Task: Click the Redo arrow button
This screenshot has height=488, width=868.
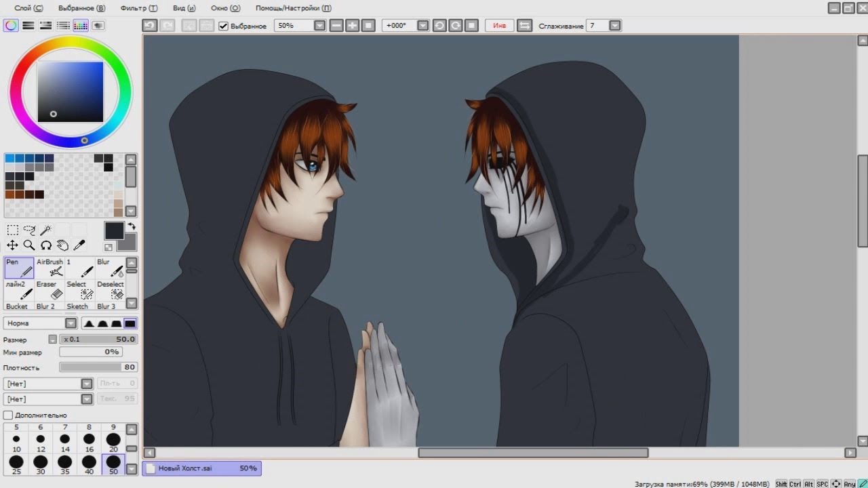Action: tap(167, 26)
